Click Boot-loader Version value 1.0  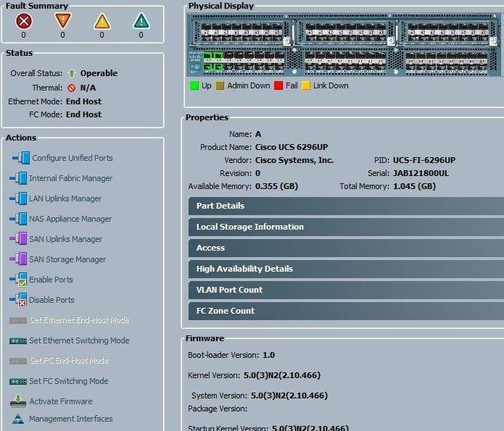click(268, 355)
